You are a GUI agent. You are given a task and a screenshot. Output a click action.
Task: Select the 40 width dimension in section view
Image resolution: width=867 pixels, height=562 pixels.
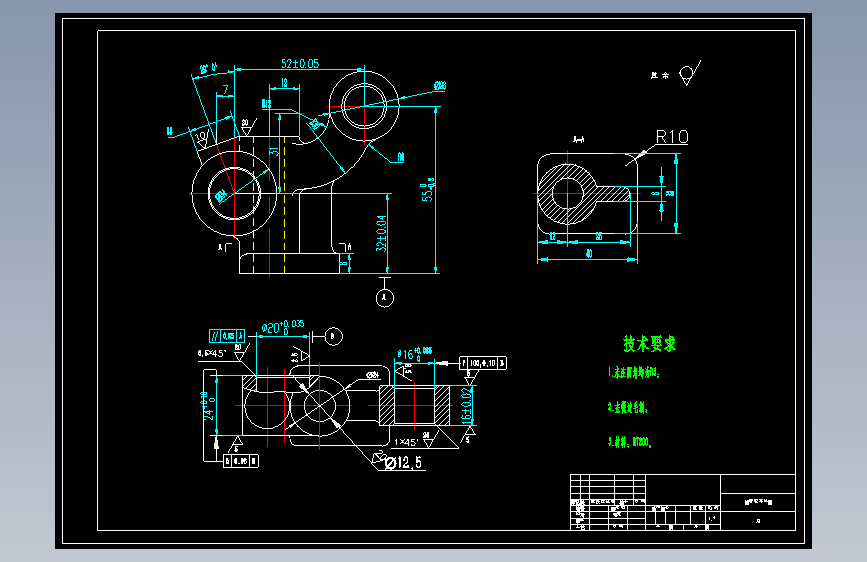point(589,253)
